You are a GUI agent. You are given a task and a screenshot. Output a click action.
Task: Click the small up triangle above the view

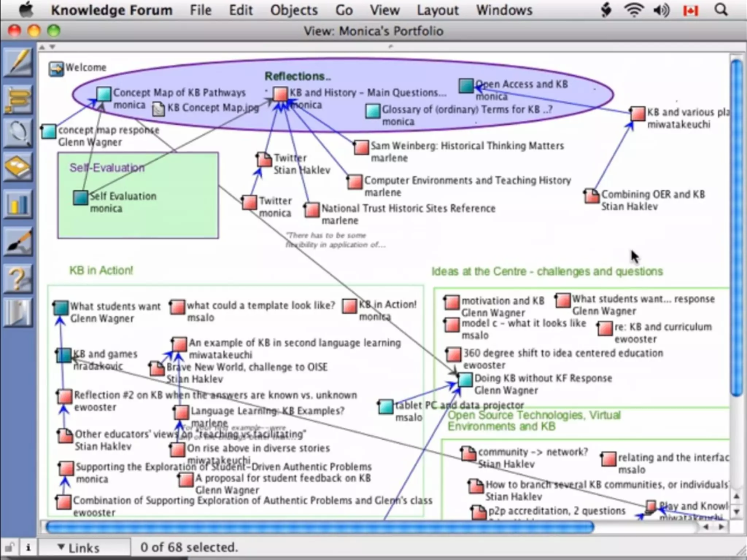(x=42, y=47)
